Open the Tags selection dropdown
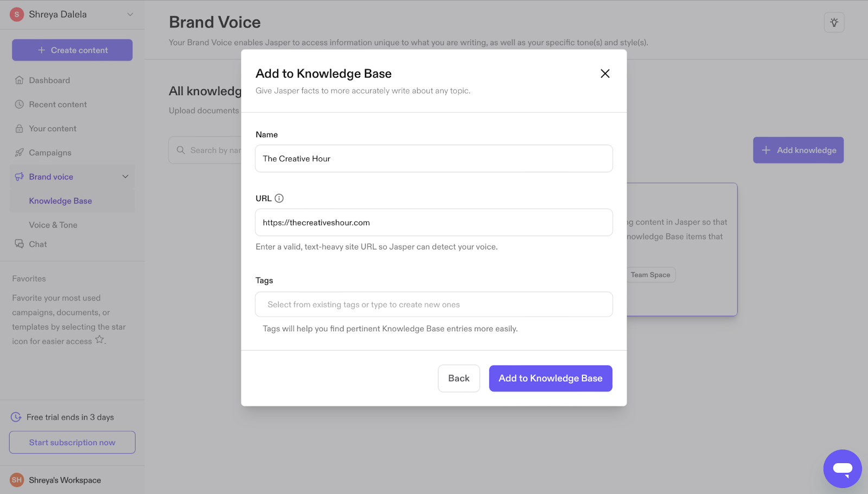The image size is (868, 494). (x=434, y=304)
